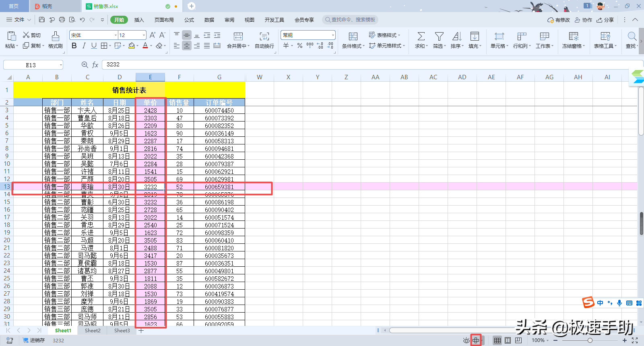Image resolution: width=644 pixels, height=346 pixels.
Task: Click the AutoSum 求和 icon
Action: 421,36
